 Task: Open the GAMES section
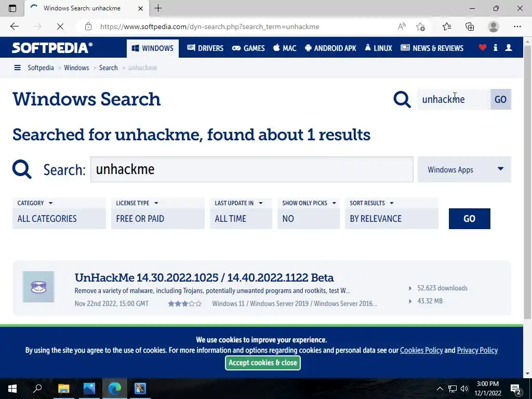tap(248, 48)
